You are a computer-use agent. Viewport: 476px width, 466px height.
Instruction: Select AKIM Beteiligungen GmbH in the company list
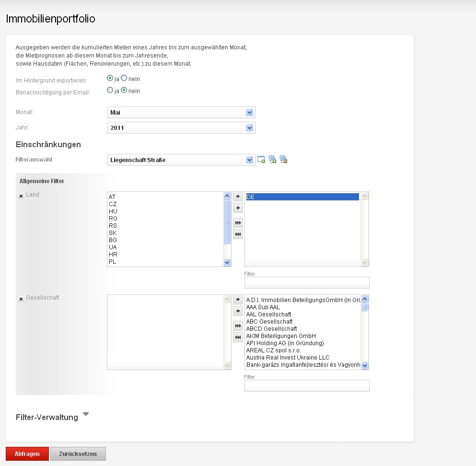[281, 336]
